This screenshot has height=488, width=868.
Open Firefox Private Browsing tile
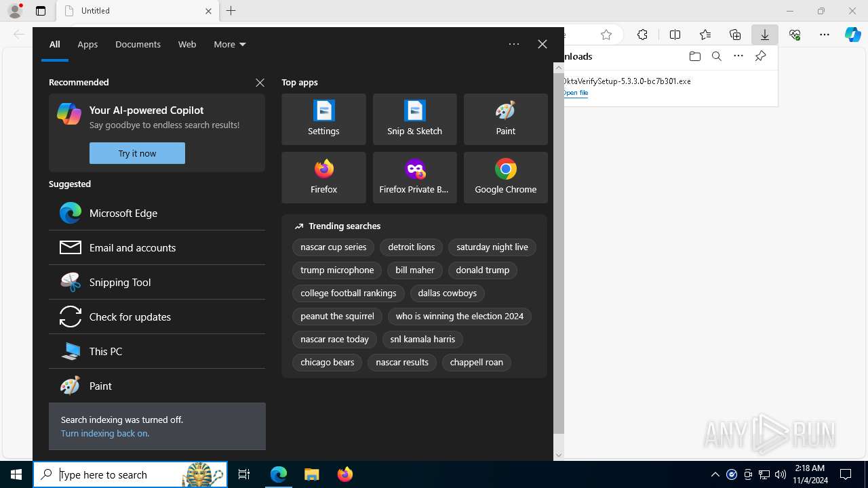tap(414, 178)
